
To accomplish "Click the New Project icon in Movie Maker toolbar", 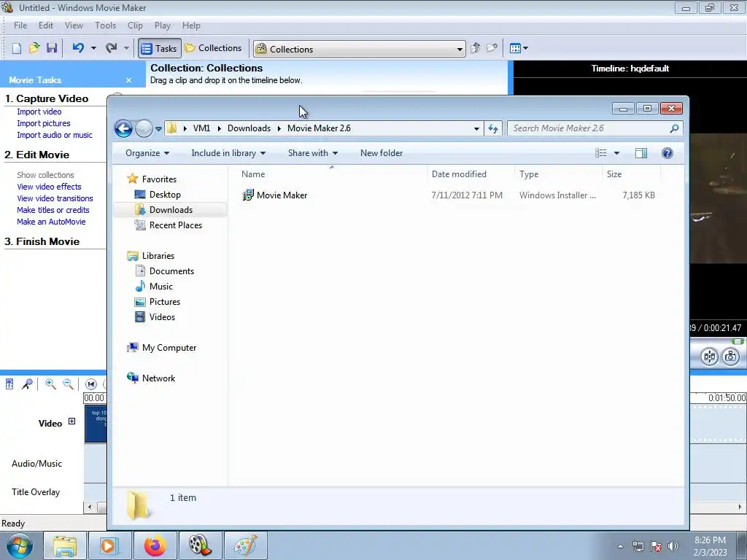I will pos(17,48).
